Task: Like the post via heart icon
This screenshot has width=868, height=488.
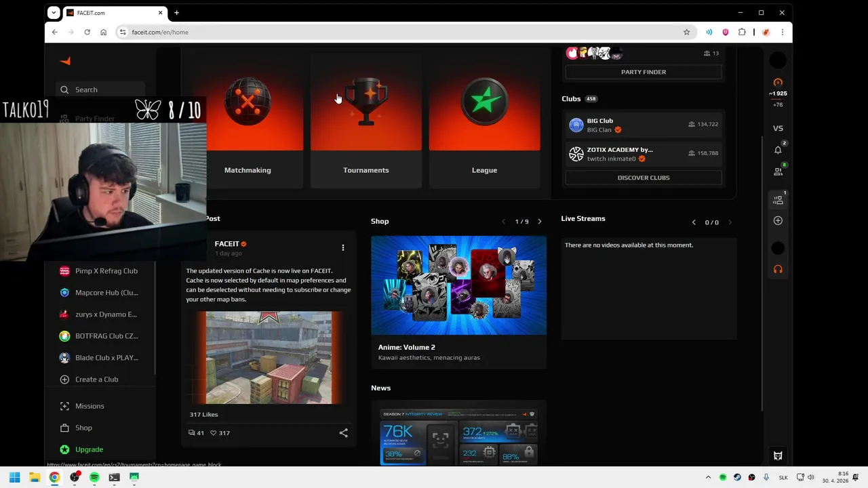Action: [x=213, y=432]
